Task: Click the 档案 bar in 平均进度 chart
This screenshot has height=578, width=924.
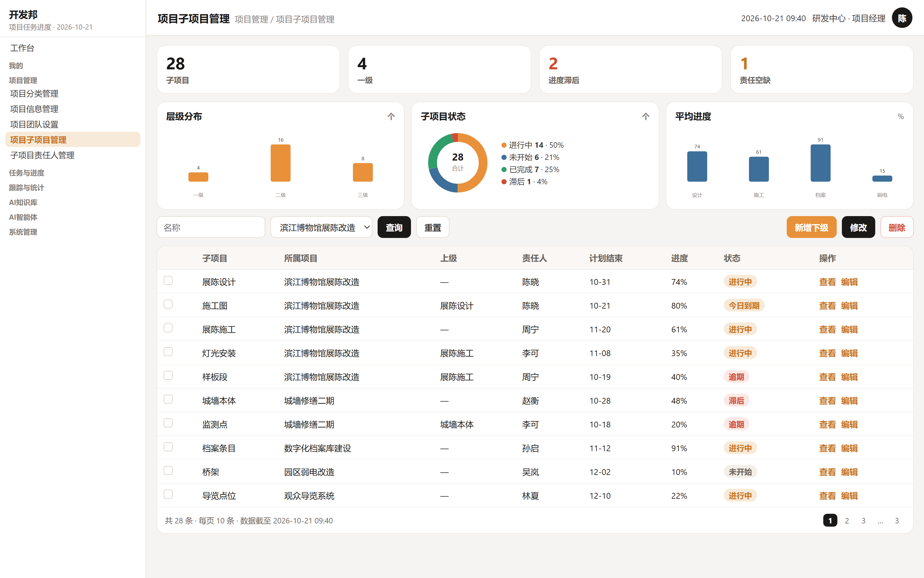Action: [820, 163]
